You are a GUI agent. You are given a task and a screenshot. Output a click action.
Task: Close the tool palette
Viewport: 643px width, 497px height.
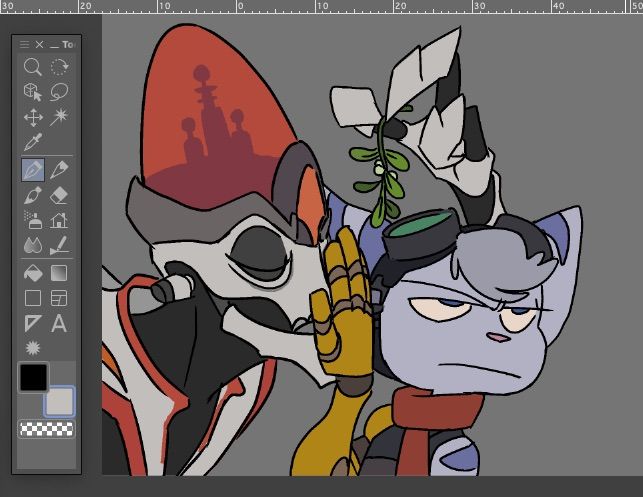coord(39,44)
